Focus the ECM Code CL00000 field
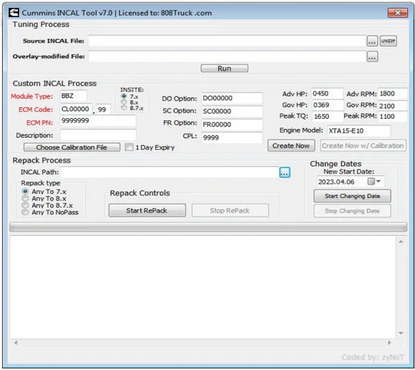The image size is (415, 370). [x=76, y=109]
